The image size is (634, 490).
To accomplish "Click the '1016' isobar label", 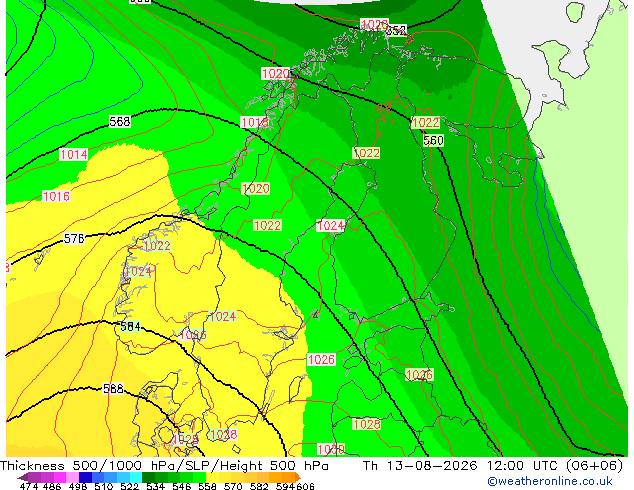I will click(x=56, y=196).
